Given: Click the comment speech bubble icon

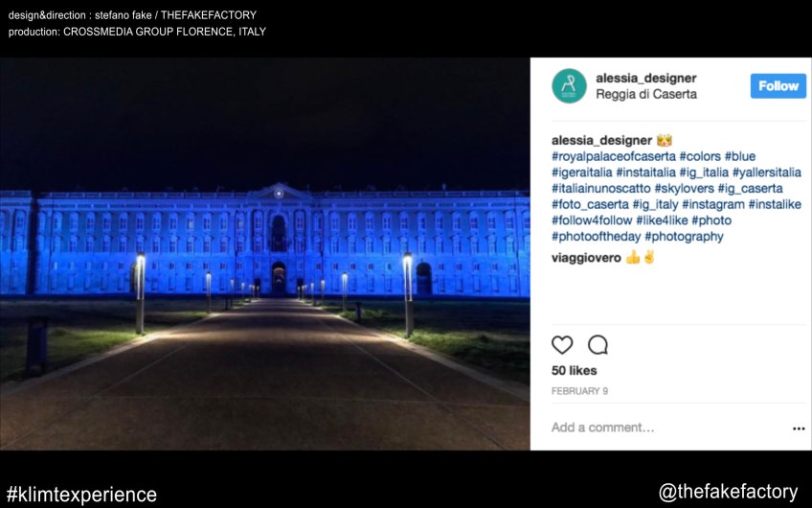Looking at the screenshot, I should tap(598, 345).
